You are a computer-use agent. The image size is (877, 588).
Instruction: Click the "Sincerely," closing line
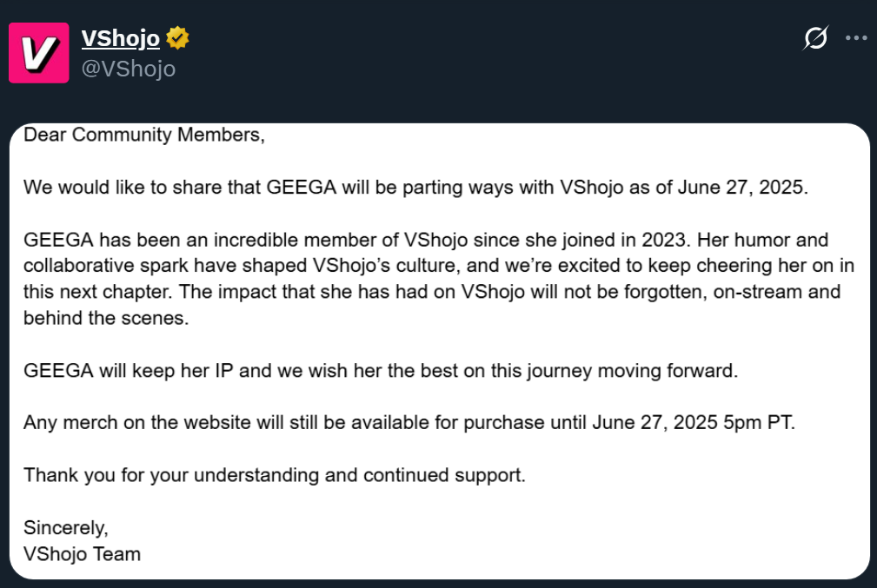66,527
